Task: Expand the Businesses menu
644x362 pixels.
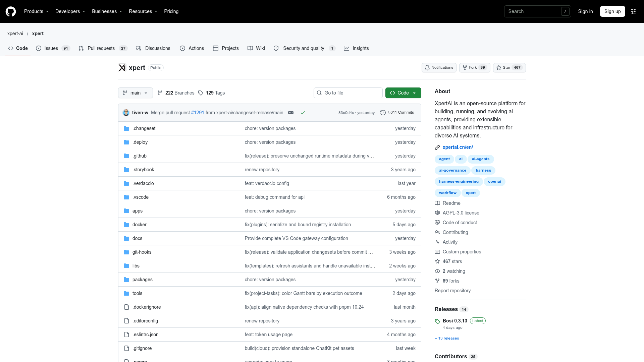Action: pos(107,11)
